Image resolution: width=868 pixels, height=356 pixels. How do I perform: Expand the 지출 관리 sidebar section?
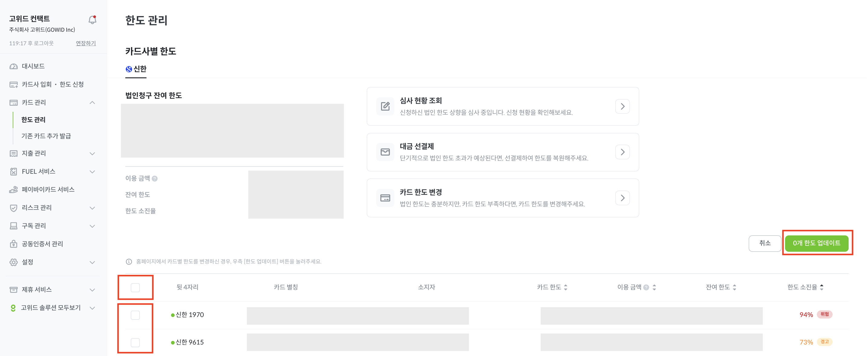tap(92, 154)
